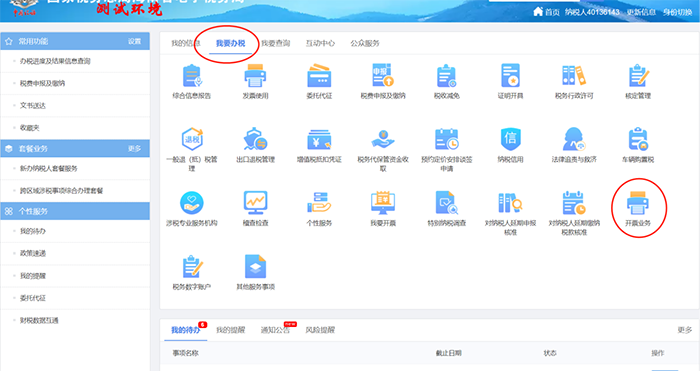Open the 开票业务 printer icon

[638, 203]
